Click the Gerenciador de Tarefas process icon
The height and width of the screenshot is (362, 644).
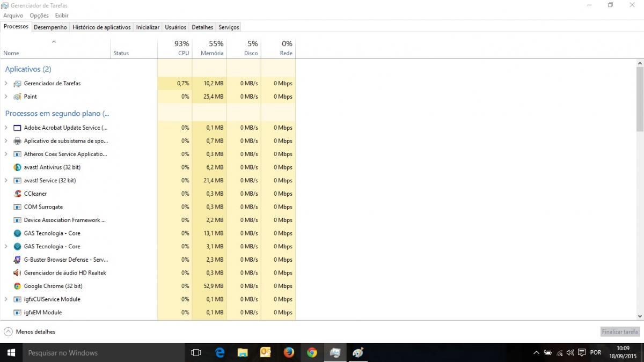[x=17, y=84]
